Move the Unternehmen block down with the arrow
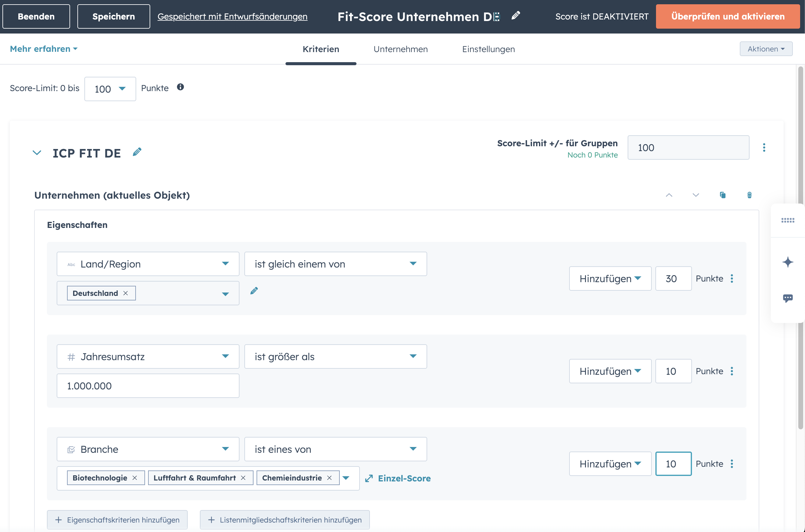This screenshot has width=805, height=532. pyautogui.click(x=696, y=195)
